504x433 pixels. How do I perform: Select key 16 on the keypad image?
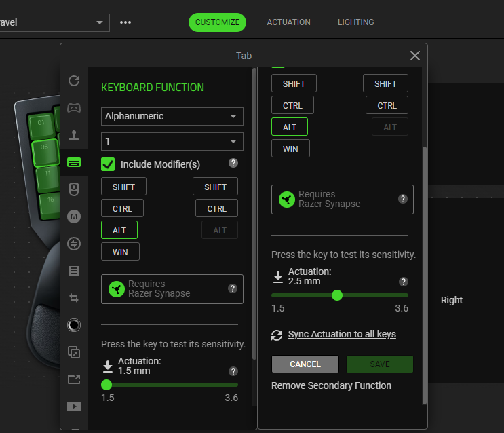50,206
